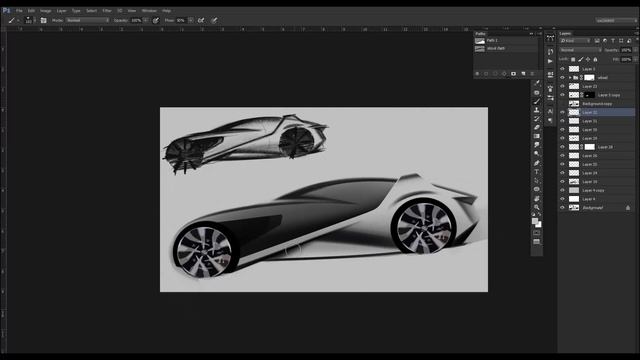Select the Type tool
640x360 pixels.
point(537,172)
